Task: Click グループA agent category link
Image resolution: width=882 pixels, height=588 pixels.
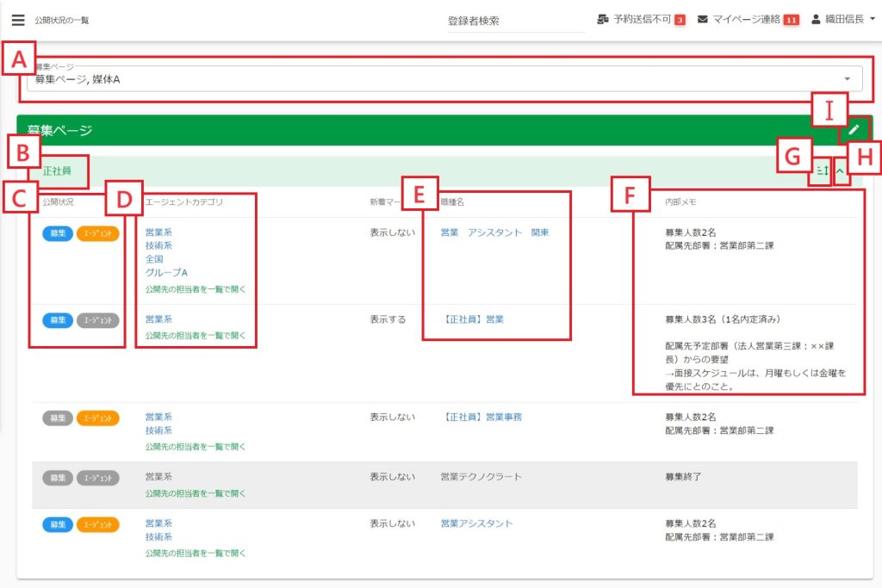Action: pos(166,272)
